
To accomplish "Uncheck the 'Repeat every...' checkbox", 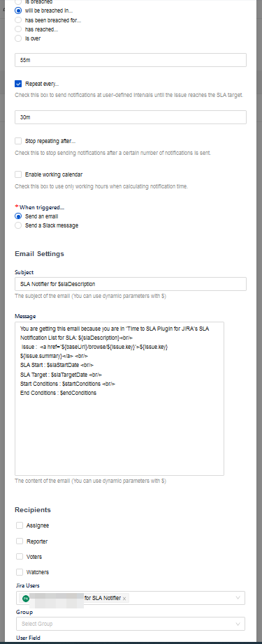I will (18, 84).
